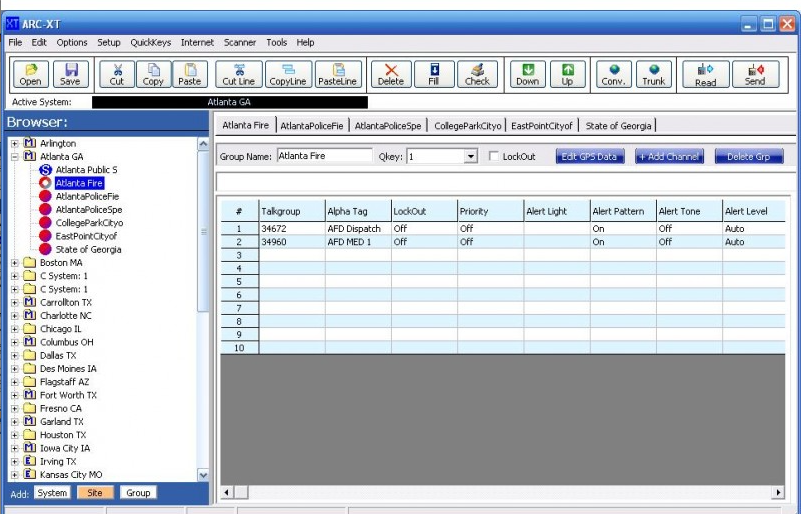This screenshot has height=514, width=801.
Task: Add a new Site
Action: coord(95,493)
